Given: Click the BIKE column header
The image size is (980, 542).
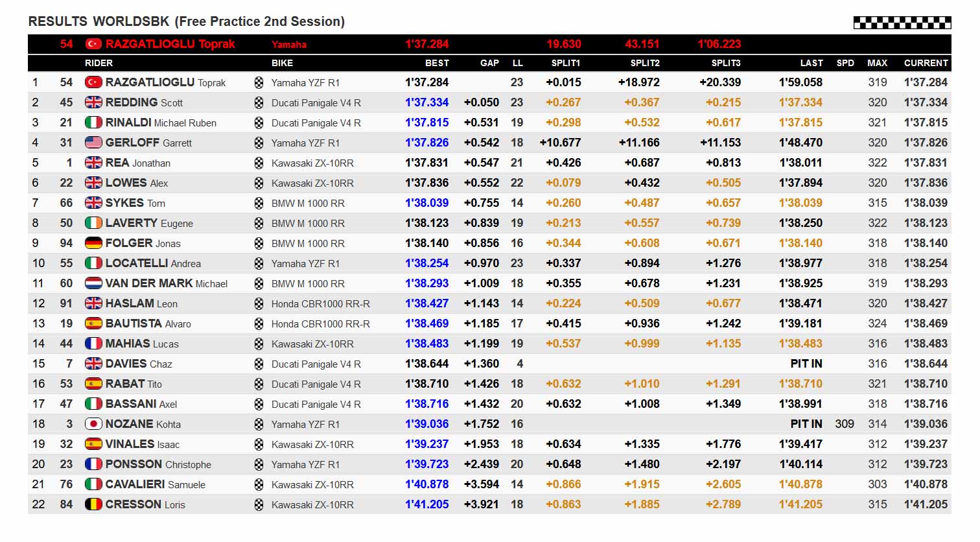Looking at the screenshot, I should 282,63.
